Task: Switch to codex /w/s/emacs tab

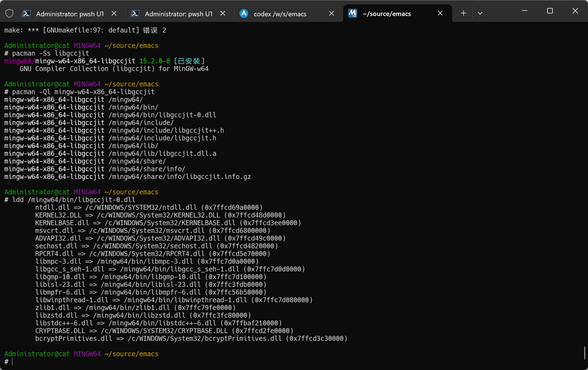Action: [x=280, y=14]
